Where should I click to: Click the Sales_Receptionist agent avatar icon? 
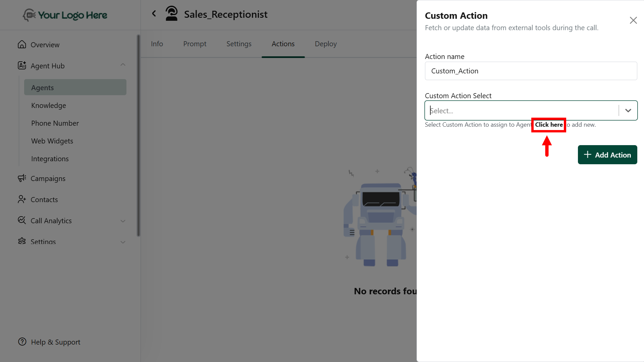pos(171,14)
